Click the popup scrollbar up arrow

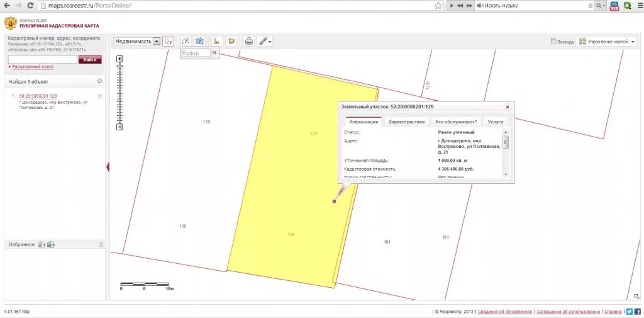pyautogui.click(x=506, y=132)
